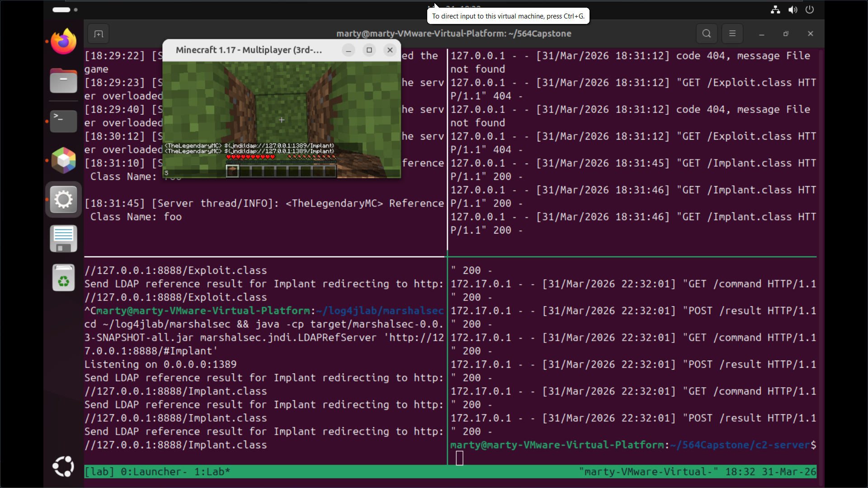Show Applications via the Ubuntu logo

point(63,466)
